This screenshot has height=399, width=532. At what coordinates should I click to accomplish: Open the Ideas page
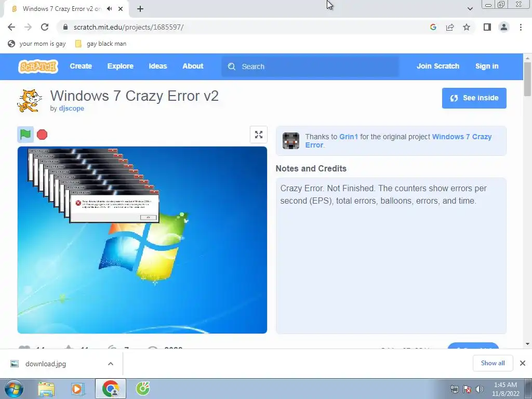[158, 66]
